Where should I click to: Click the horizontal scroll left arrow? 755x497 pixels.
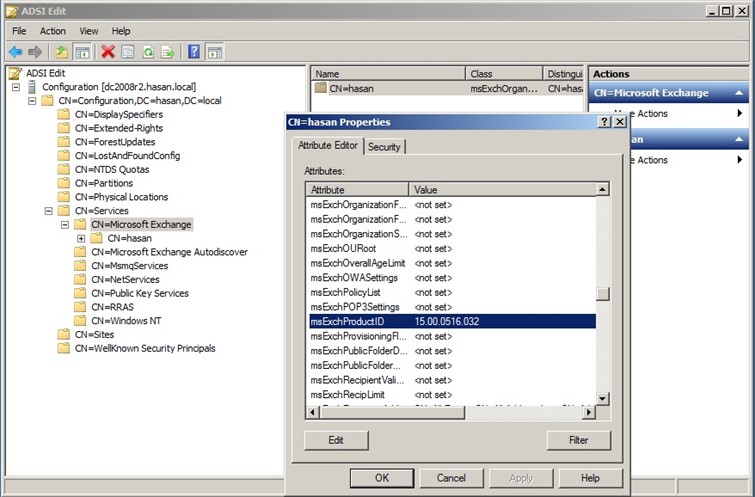(312, 413)
